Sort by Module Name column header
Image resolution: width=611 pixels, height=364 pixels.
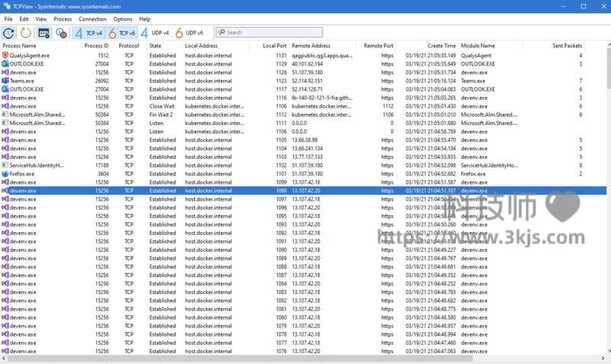[478, 46]
